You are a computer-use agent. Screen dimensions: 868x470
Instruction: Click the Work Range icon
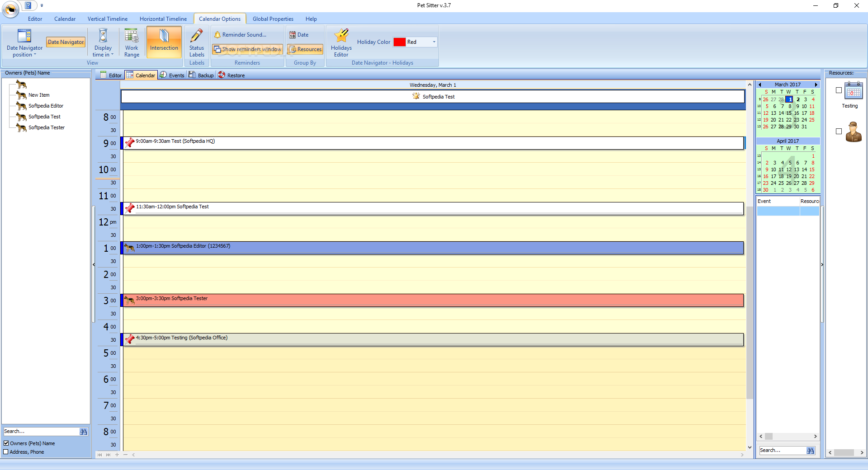click(132, 42)
